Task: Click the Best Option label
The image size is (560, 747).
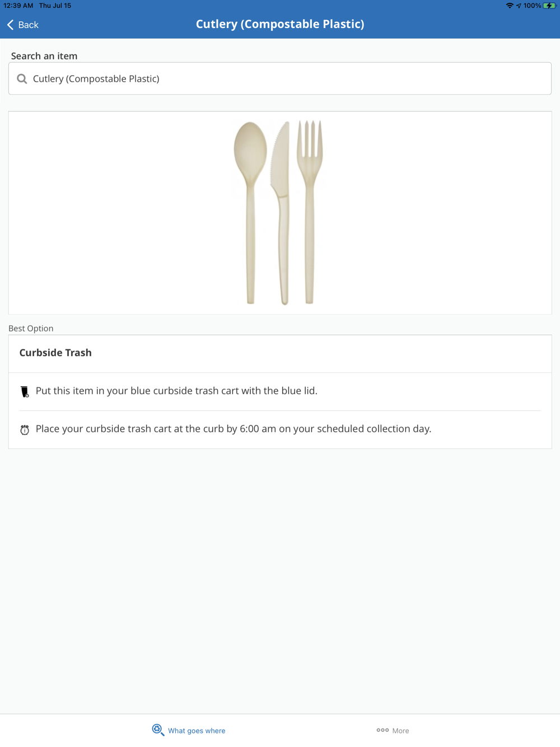Action: tap(31, 329)
